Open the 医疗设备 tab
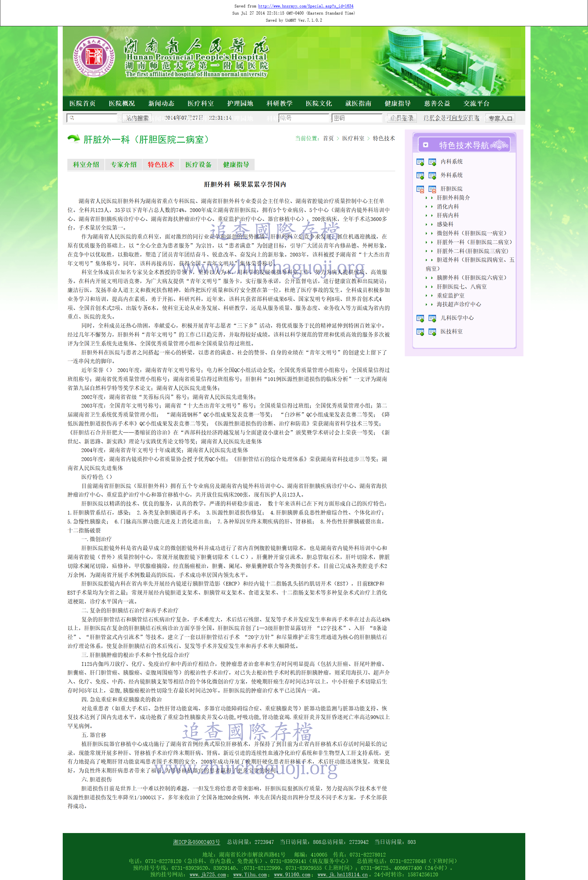The image size is (588, 880). (x=198, y=165)
